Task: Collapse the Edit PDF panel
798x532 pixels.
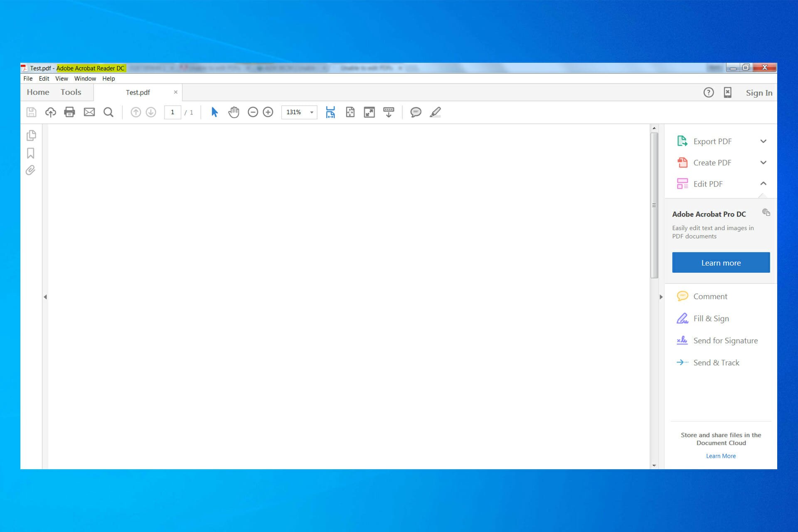Action: click(x=763, y=183)
